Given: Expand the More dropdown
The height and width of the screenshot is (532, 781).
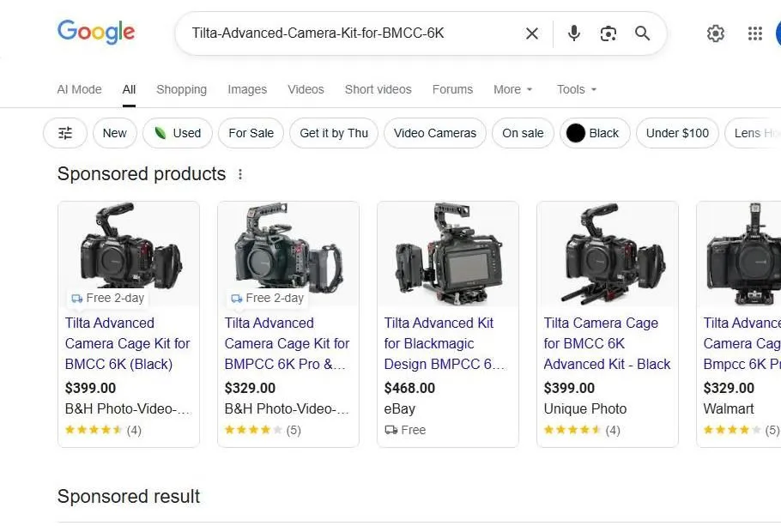Looking at the screenshot, I should pos(513,89).
